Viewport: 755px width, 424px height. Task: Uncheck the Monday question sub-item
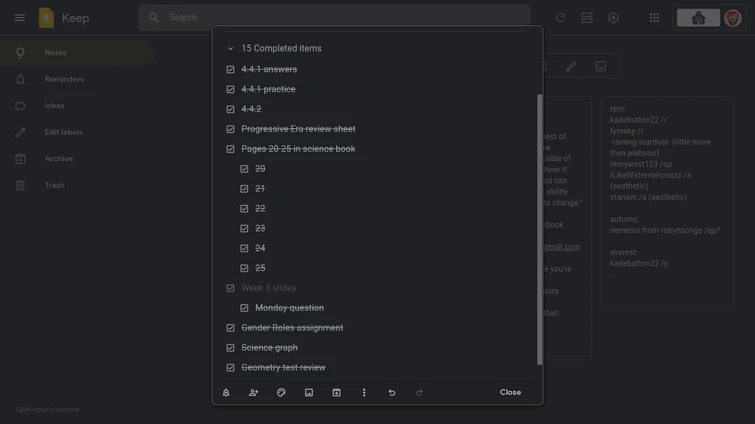pyautogui.click(x=244, y=308)
